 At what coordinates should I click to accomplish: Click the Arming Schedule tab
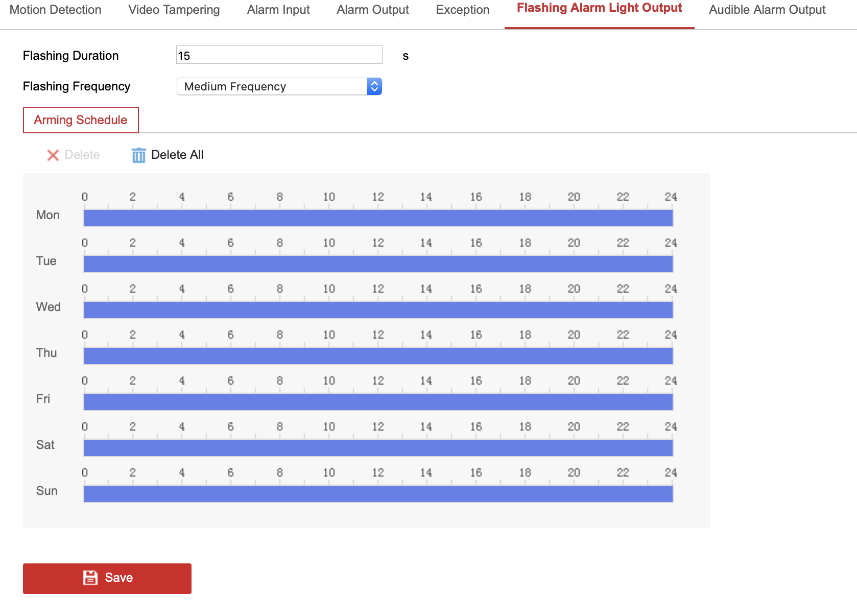pos(81,120)
